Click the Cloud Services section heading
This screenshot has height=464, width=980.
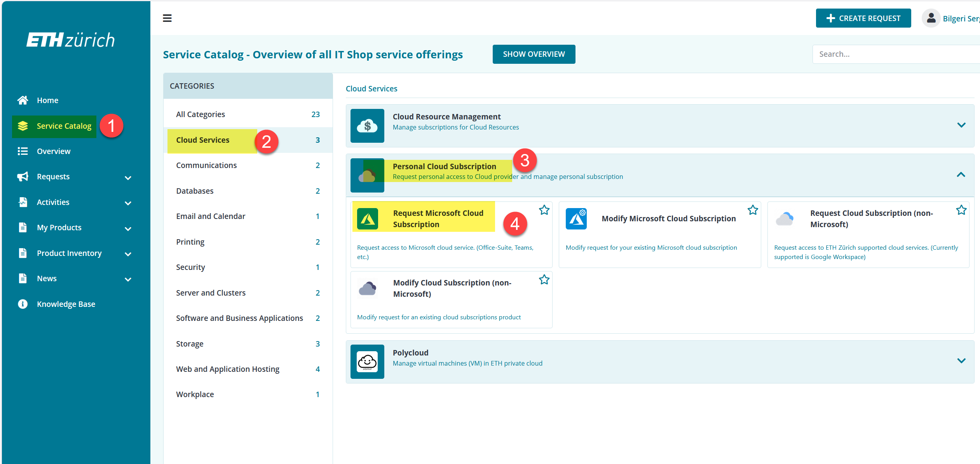tap(371, 89)
